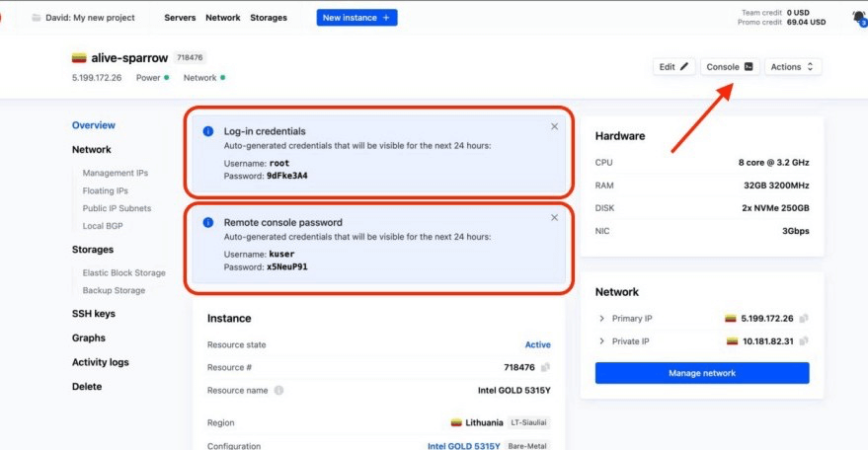Open the server Console
The image size is (868, 450).
731,67
